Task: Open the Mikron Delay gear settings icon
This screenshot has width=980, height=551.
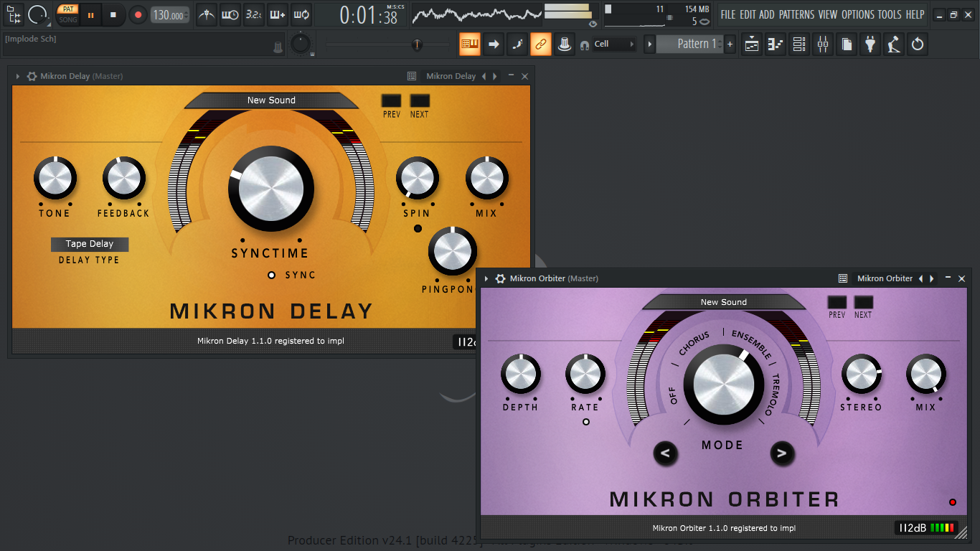Action: coord(32,76)
